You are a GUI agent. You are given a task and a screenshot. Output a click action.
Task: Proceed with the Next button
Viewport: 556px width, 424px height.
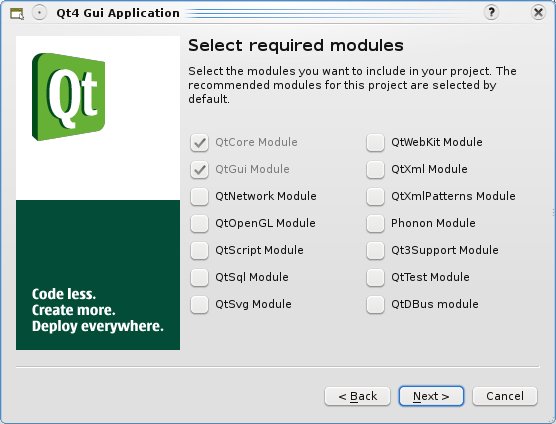tap(431, 396)
